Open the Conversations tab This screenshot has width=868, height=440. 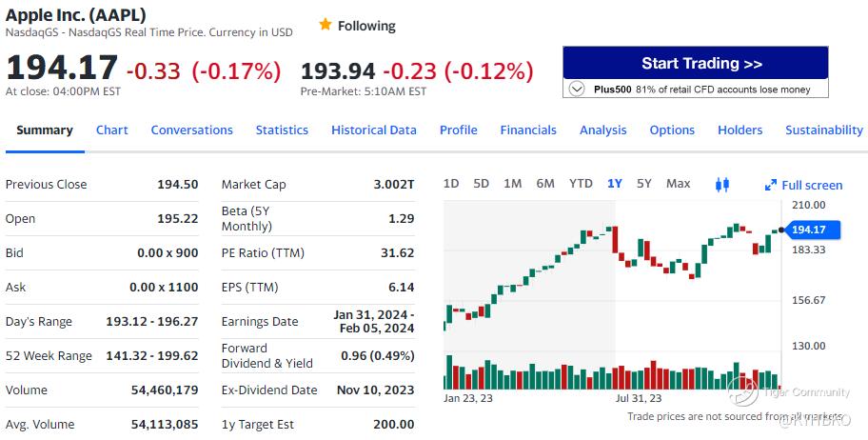[192, 130]
